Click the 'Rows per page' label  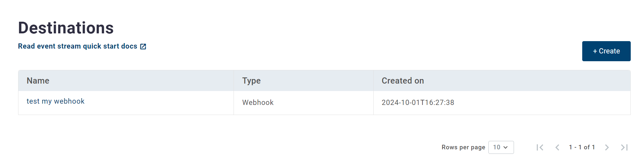[x=463, y=147]
